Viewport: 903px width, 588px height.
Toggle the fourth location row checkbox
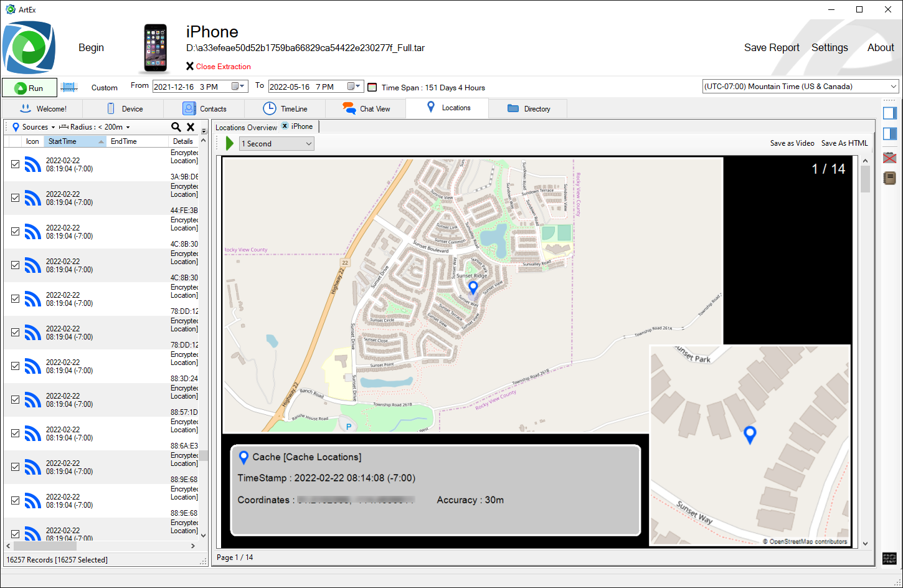15,265
